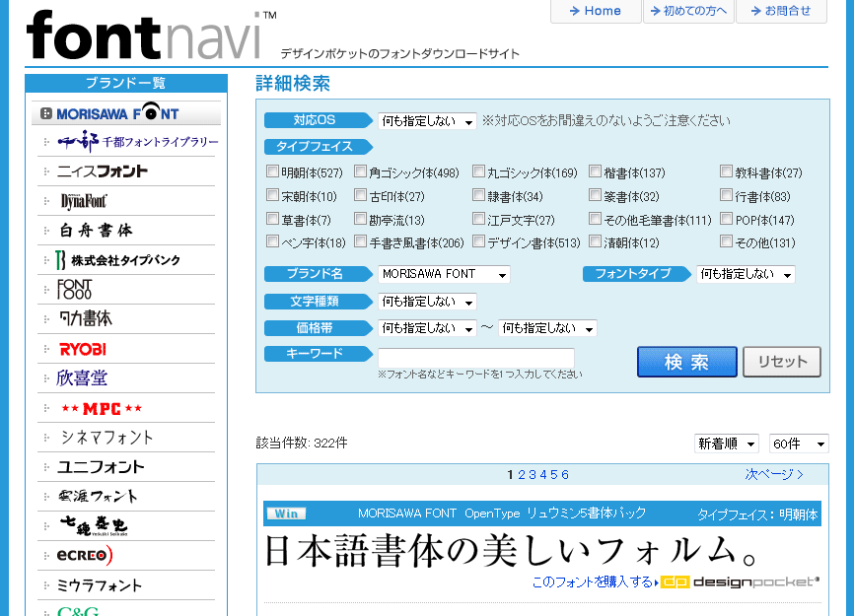Open the ブランド名 dropdown showing MORISAWA FONT
854x616 pixels.
point(444,274)
